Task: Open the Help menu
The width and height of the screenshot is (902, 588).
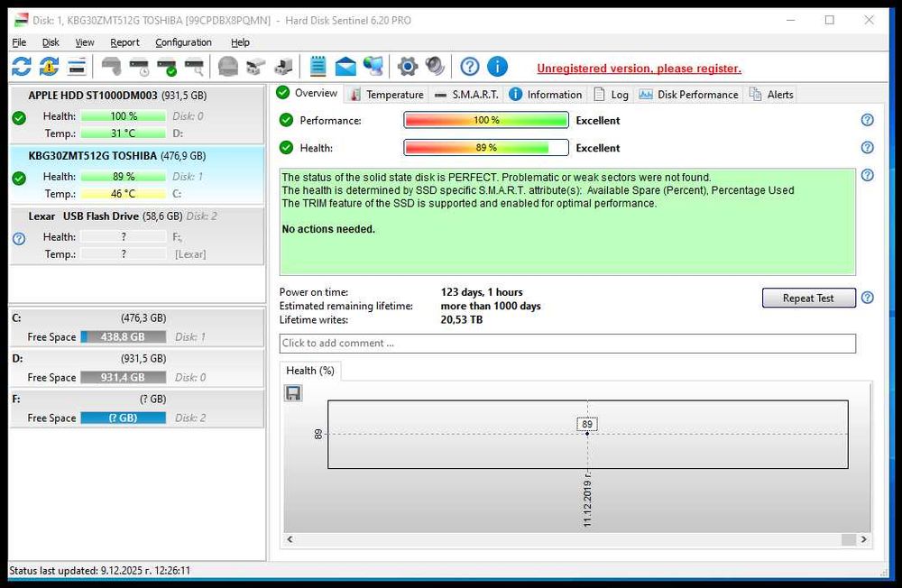Action: (240, 42)
